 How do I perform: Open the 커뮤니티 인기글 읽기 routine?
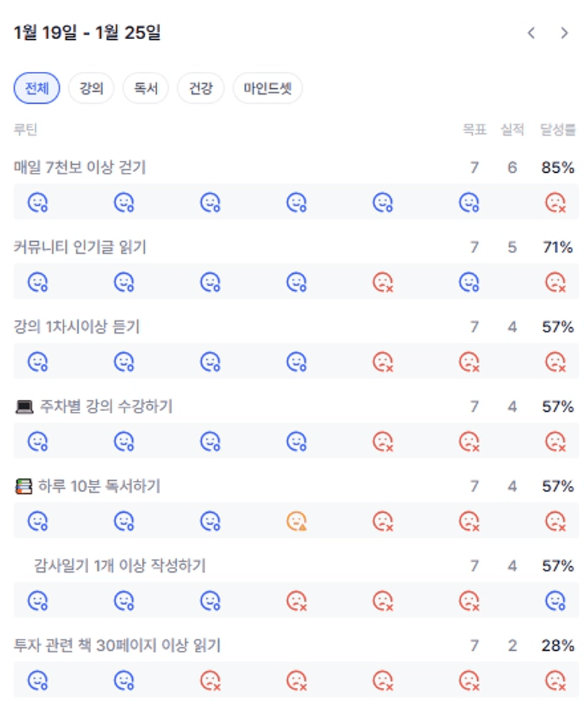pos(80,248)
